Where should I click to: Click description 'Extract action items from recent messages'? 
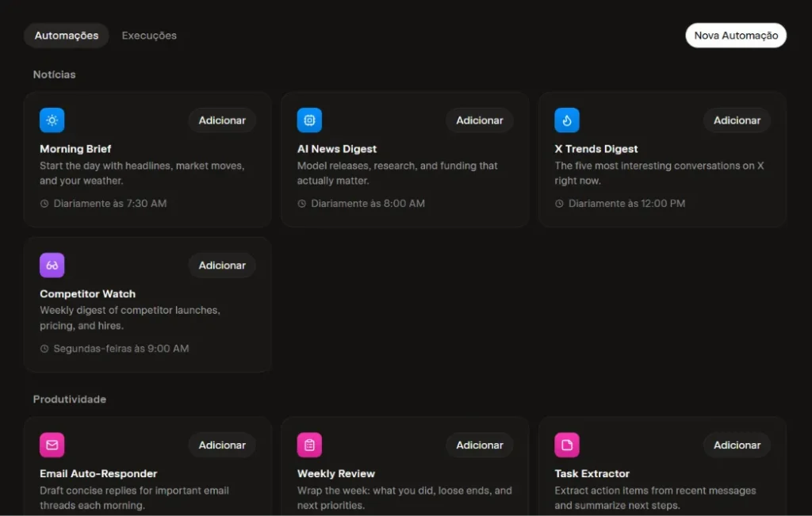tap(655, 497)
